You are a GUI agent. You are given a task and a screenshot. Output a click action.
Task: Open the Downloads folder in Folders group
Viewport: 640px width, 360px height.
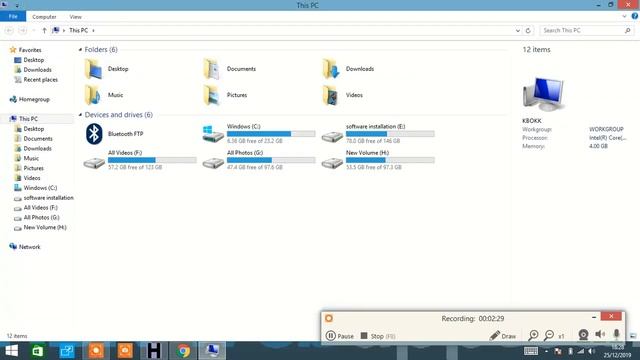coord(331,69)
